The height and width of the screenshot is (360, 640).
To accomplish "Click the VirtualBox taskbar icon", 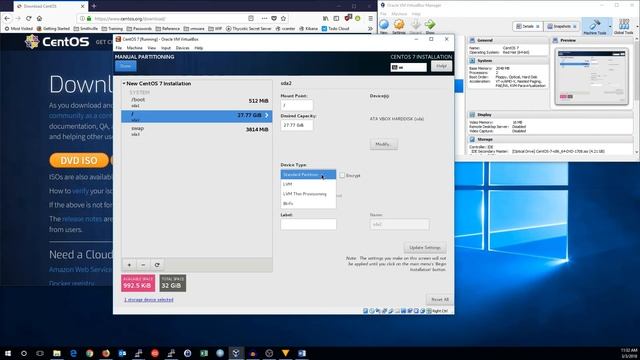I will pos(236,353).
